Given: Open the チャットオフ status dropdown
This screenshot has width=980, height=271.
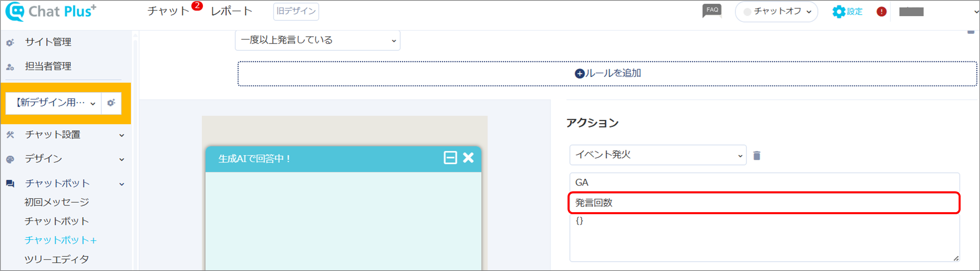Looking at the screenshot, I should [x=776, y=11].
